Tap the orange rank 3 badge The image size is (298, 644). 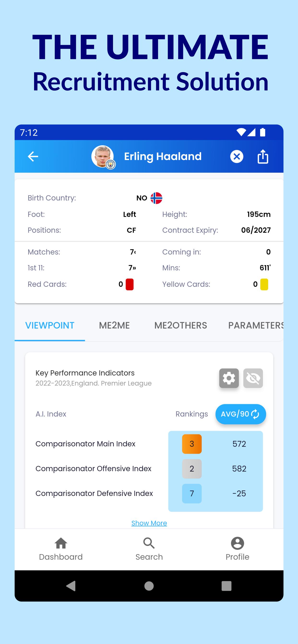tap(192, 444)
